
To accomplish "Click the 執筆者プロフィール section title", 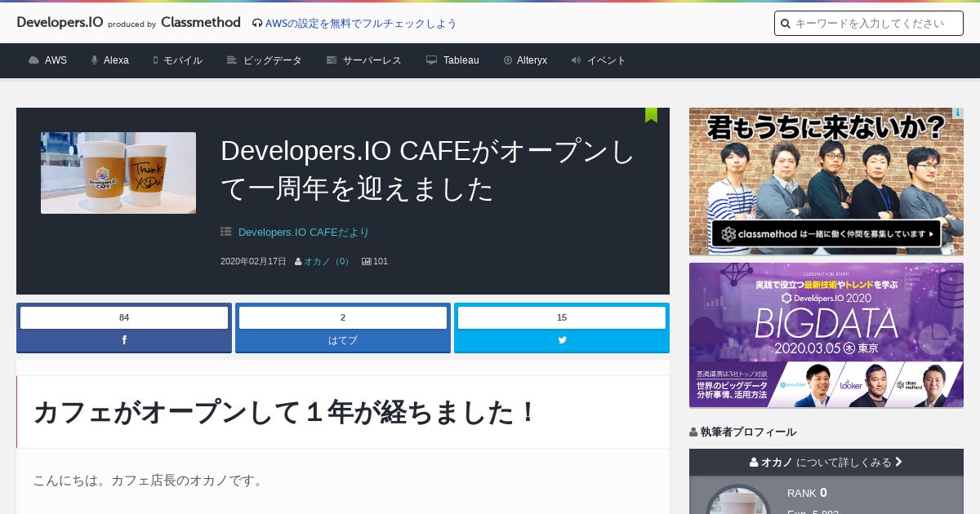I will click(x=748, y=432).
